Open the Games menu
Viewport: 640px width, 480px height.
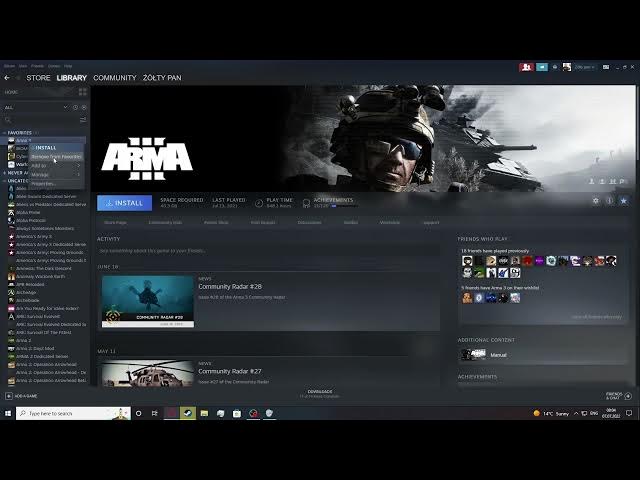click(x=54, y=66)
